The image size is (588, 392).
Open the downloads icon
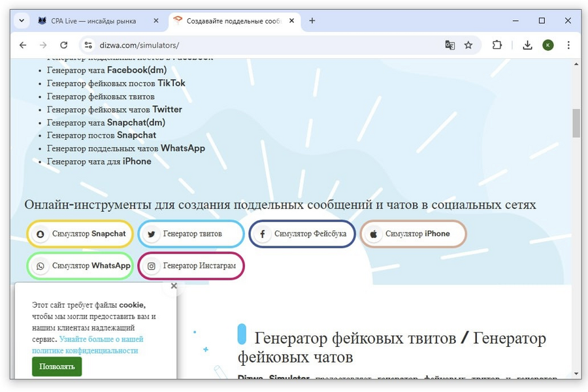click(527, 45)
